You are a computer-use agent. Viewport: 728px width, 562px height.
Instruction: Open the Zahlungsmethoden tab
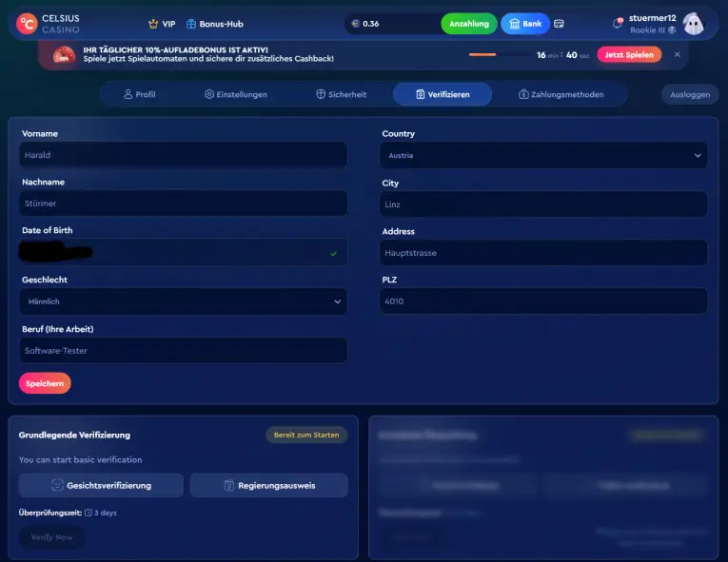561,95
